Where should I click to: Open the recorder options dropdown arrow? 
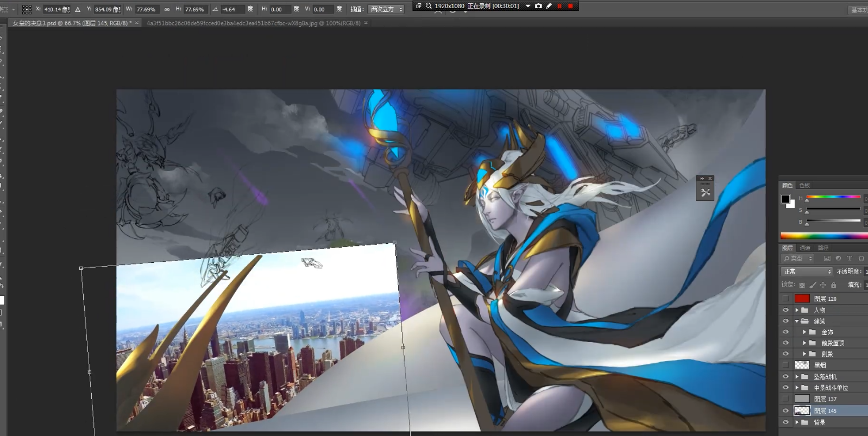(527, 6)
